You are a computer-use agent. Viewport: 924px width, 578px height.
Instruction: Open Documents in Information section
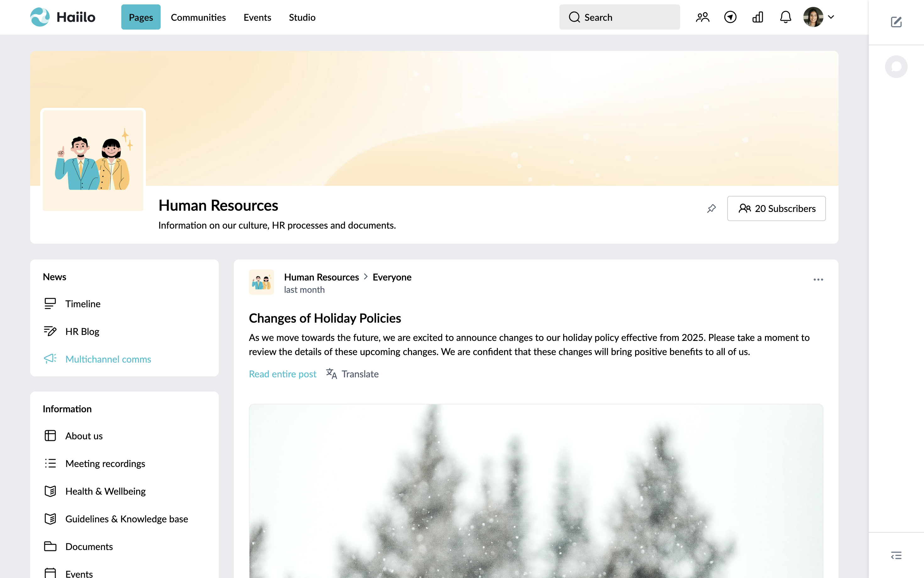[89, 547]
